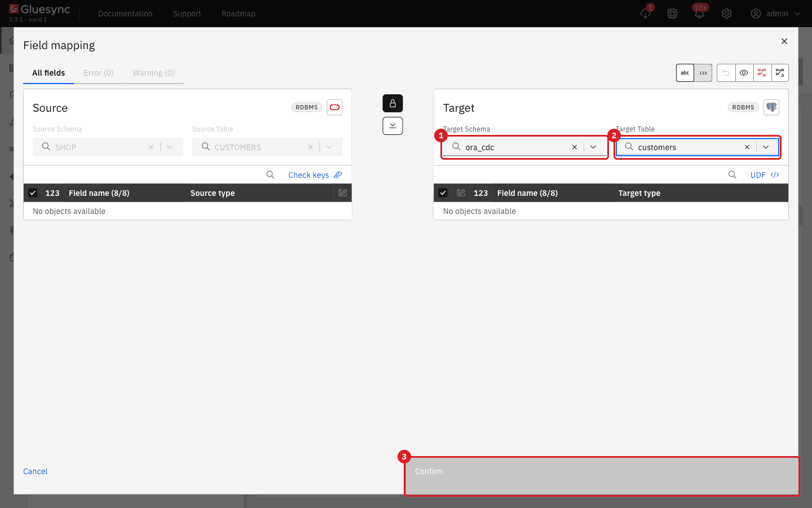Image resolution: width=812 pixels, height=508 pixels.
Task: Open the Roadmap menu item
Action: coord(239,14)
